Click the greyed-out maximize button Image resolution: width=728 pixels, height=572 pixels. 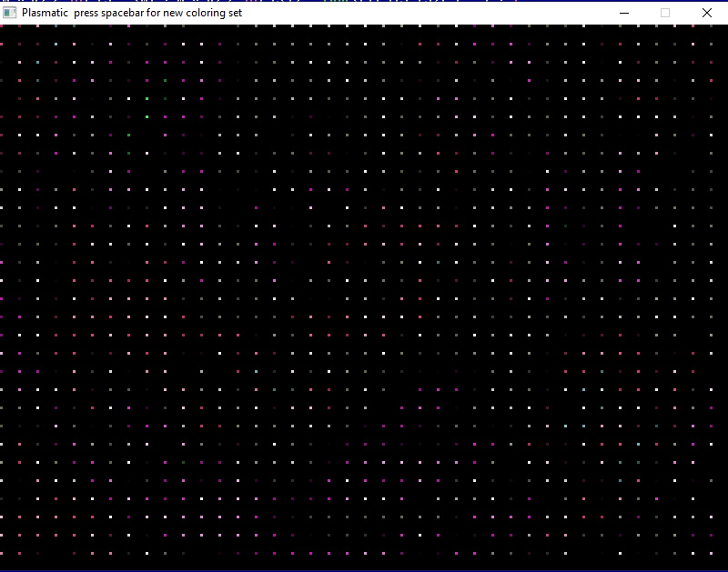click(665, 13)
